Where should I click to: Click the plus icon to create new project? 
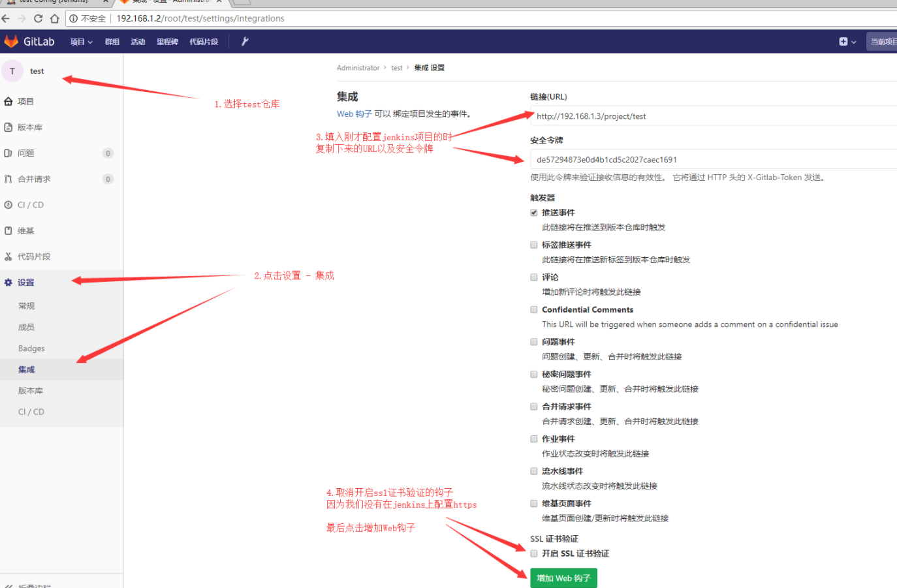pyautogui.click(x=842, y=41)
